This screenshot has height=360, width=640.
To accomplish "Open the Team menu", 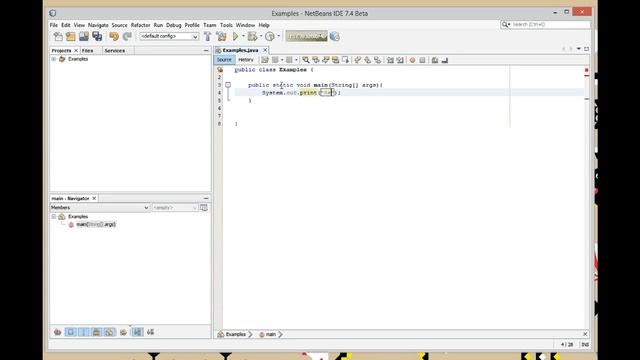I will pos(209,25).
